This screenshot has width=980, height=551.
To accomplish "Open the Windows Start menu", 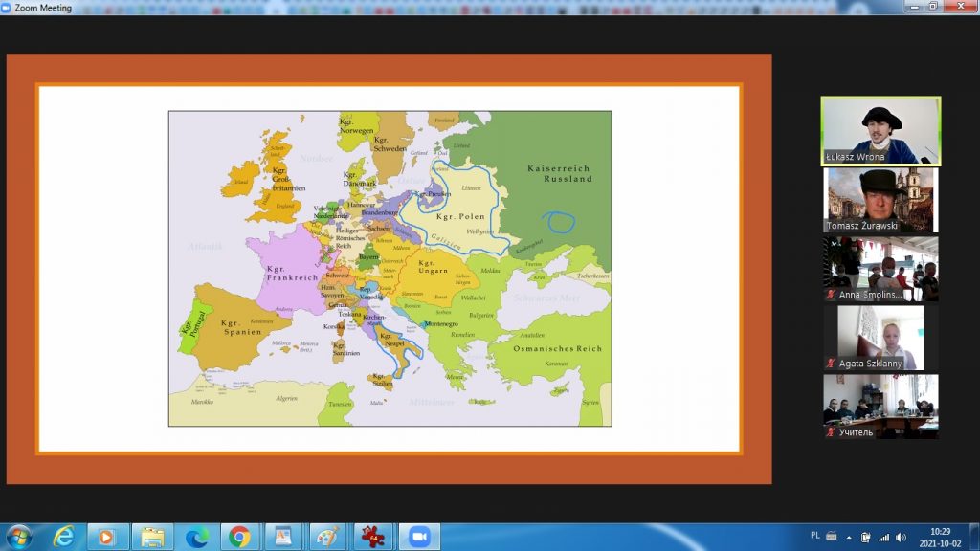I will tap(18, 537).
